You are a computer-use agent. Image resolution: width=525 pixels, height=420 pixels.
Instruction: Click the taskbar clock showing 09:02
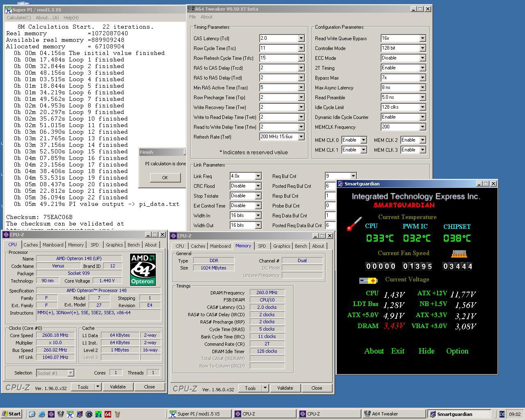(514, 414)
